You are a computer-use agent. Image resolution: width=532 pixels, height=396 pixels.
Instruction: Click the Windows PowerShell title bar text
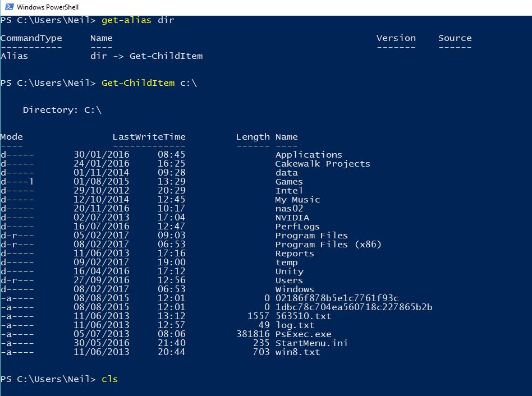point(48,7)
